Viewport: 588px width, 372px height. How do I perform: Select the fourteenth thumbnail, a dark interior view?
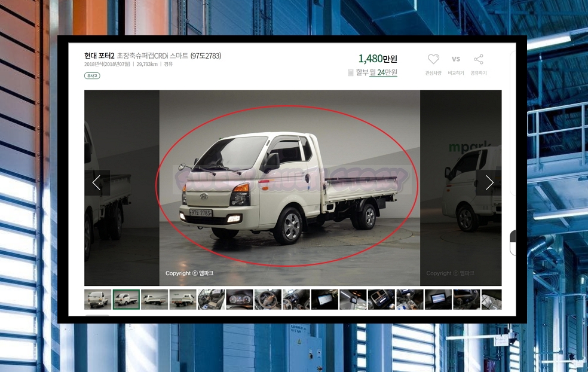click(x=467, y=299)
